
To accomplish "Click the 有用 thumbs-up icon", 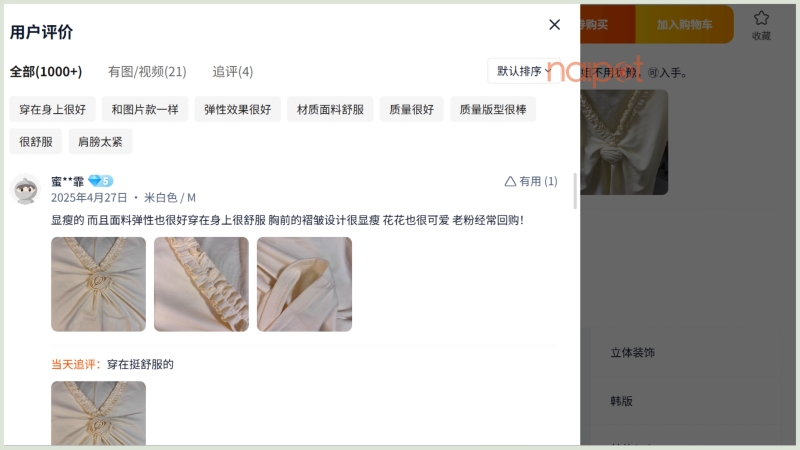I will (x=510, y=181).
